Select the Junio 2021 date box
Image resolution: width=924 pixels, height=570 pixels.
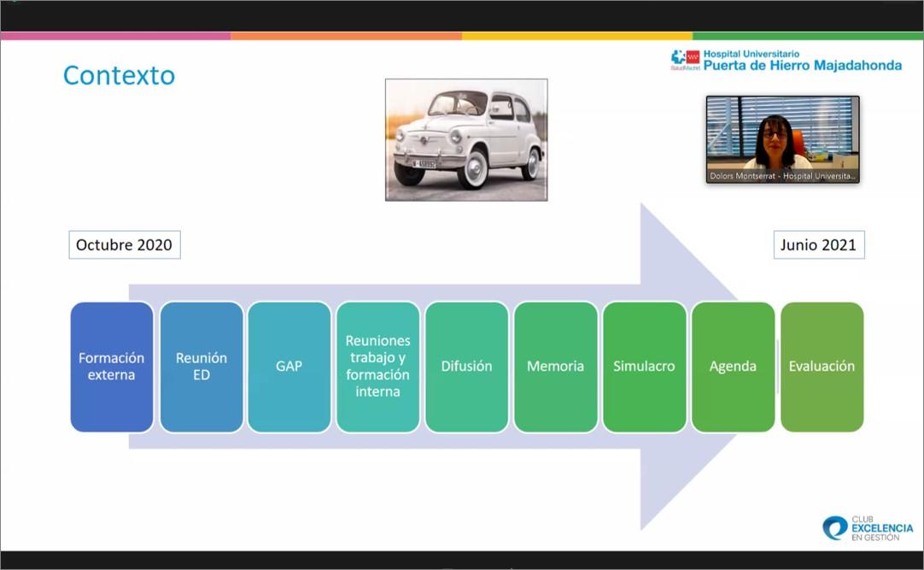[x=819, y=245]
